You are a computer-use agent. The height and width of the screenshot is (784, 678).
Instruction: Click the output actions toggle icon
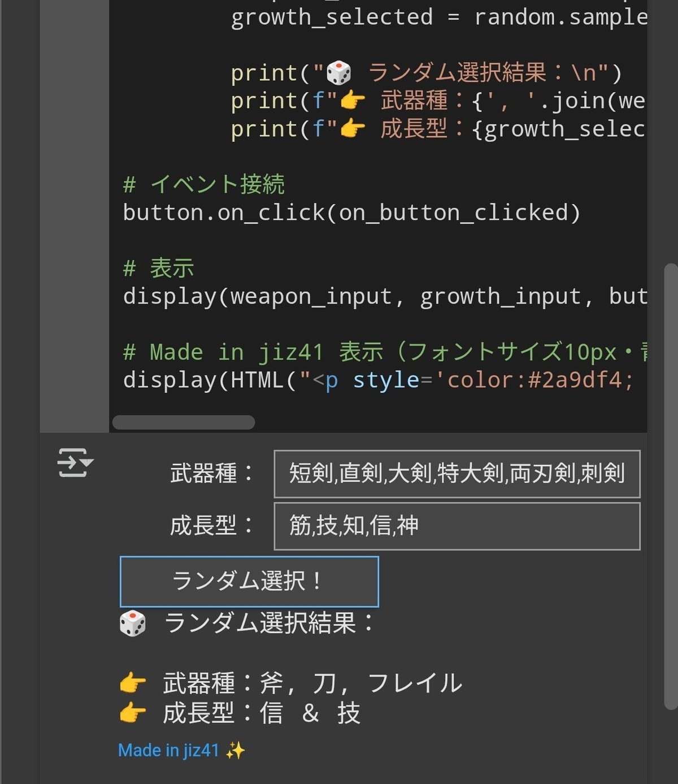pyautogui.click(x=75, y=463)
